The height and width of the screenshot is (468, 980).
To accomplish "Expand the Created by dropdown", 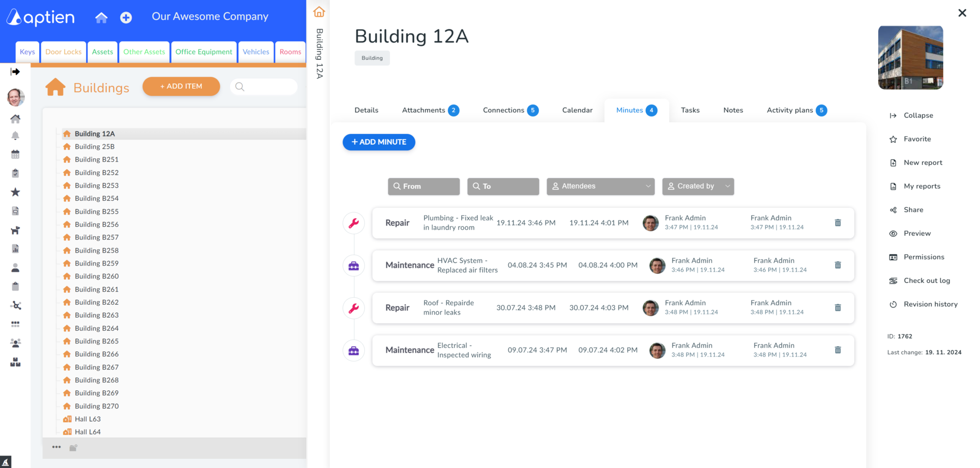I will [697, 186].
